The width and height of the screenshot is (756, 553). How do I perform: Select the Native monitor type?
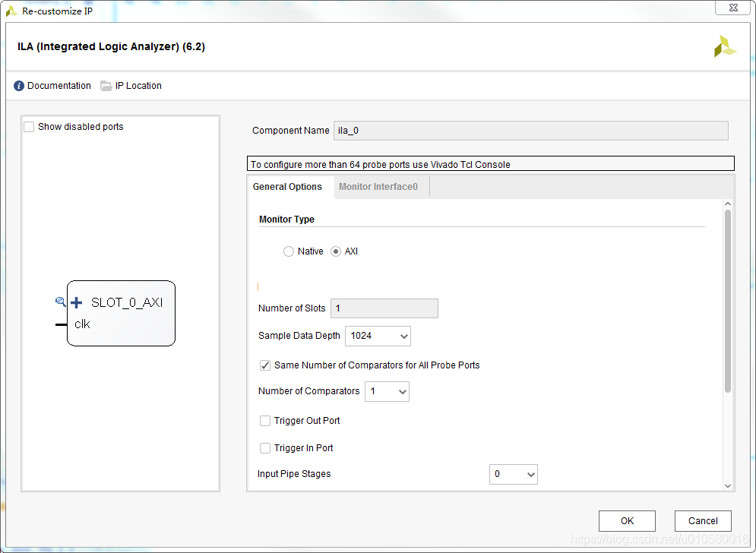pos(288,251)
